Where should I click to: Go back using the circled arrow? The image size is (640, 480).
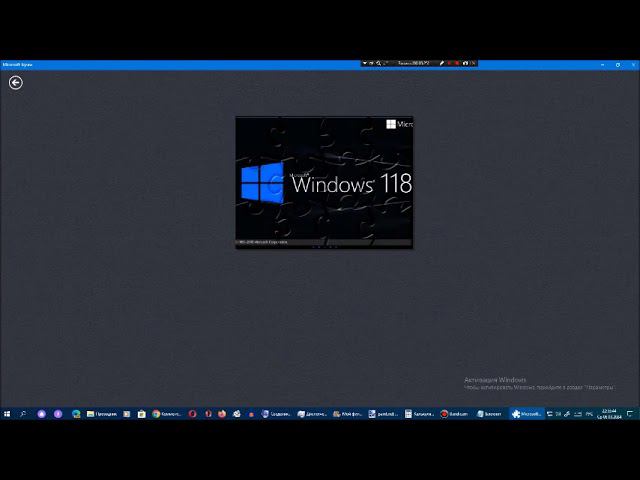[16, 83]
